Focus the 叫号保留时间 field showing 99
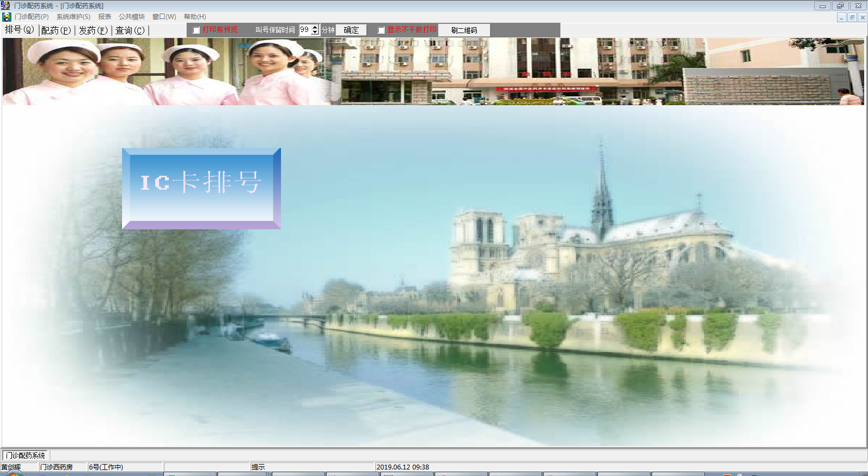This screenshot has height=476, width=868. 305,30
